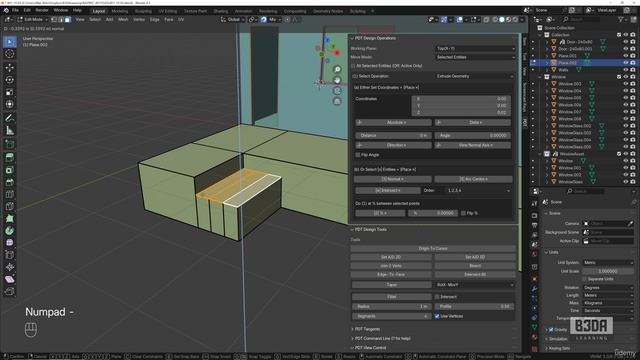Image resolution: width=640 pixels, height=360 pixels.
Task: Click the Edge-To-Face button
Action: pyautogui.click(x=391, y=275)
